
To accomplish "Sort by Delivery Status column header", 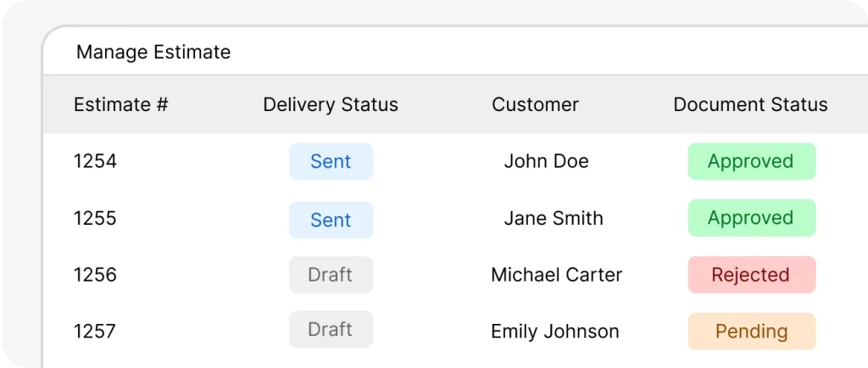I will pos(331,104).
